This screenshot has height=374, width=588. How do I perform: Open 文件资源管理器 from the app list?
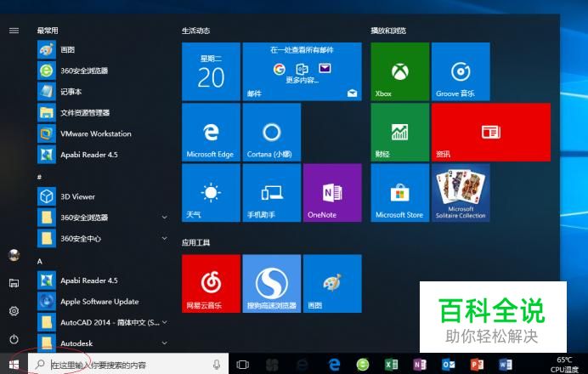(103, 112)
